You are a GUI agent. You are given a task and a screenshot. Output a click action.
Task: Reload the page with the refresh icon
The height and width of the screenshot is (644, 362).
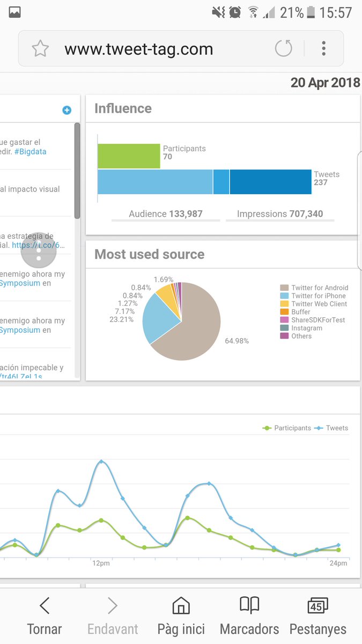pyautogui.click(x=284, y=49)
